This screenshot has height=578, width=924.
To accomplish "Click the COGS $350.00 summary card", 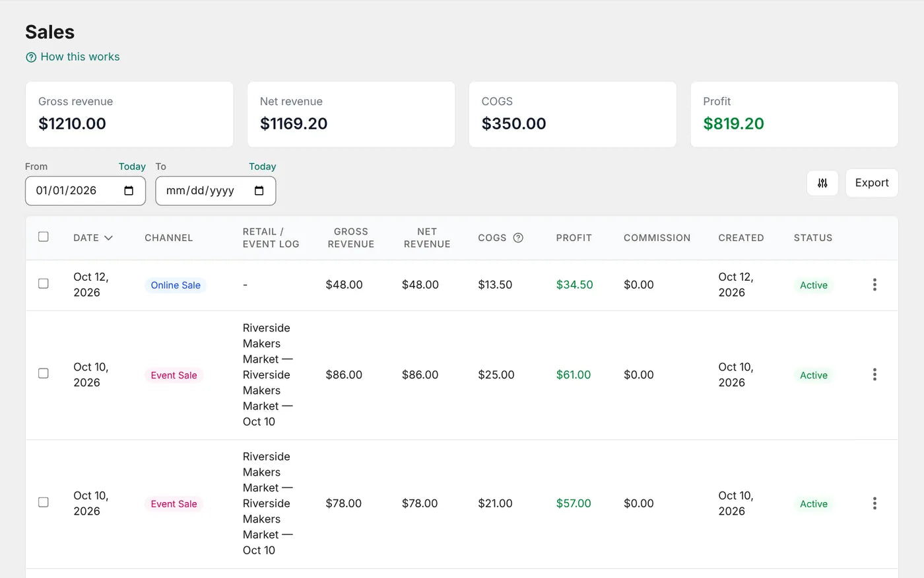I will pyautogui.click(x=572, y=114).
